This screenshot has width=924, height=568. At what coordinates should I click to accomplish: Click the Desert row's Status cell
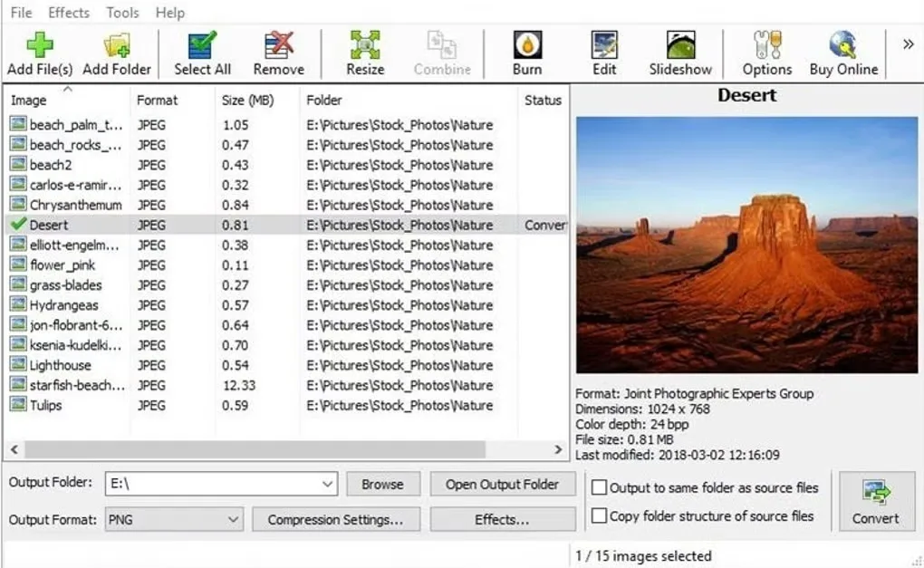click(544, 225)
